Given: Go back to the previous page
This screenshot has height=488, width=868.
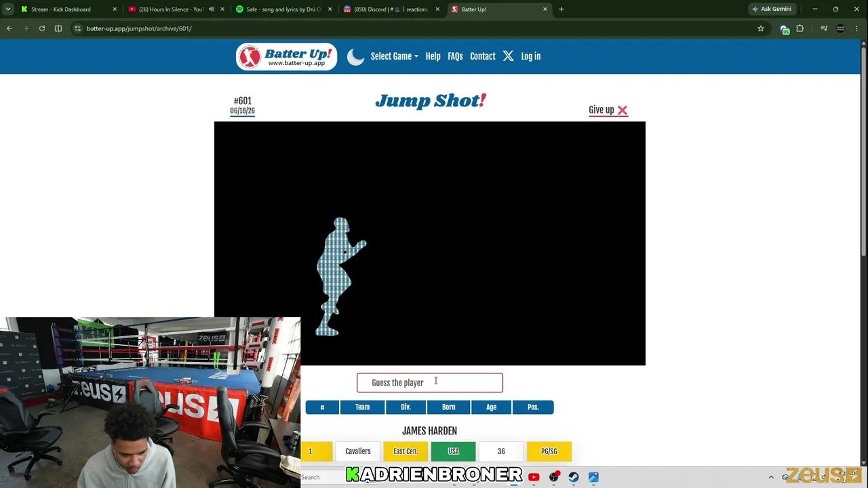Looking at the screenshot, I should [9, 28].
